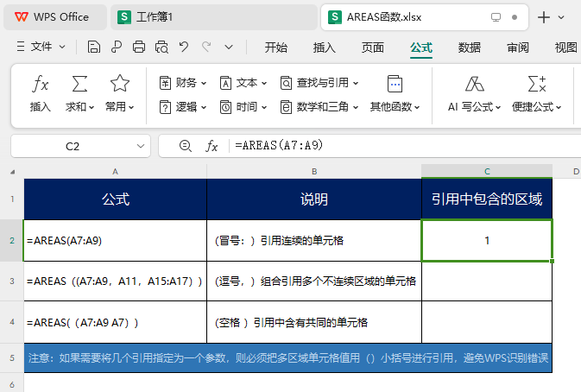
Task: Click cell A4 with =AREAS((A7:A9 A7))
Action: pyautogui.click(x=115, y=322)
